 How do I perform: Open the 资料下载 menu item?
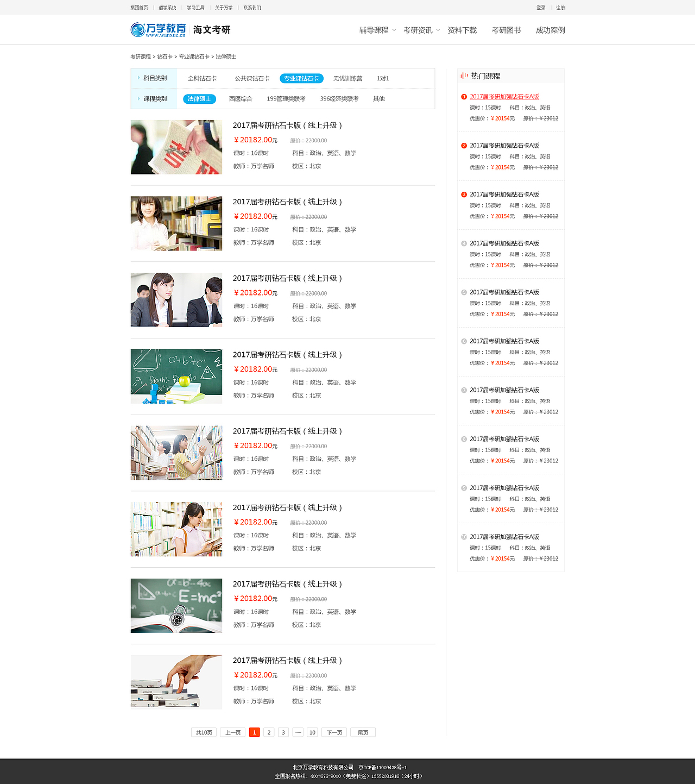[x=462, y=30]
